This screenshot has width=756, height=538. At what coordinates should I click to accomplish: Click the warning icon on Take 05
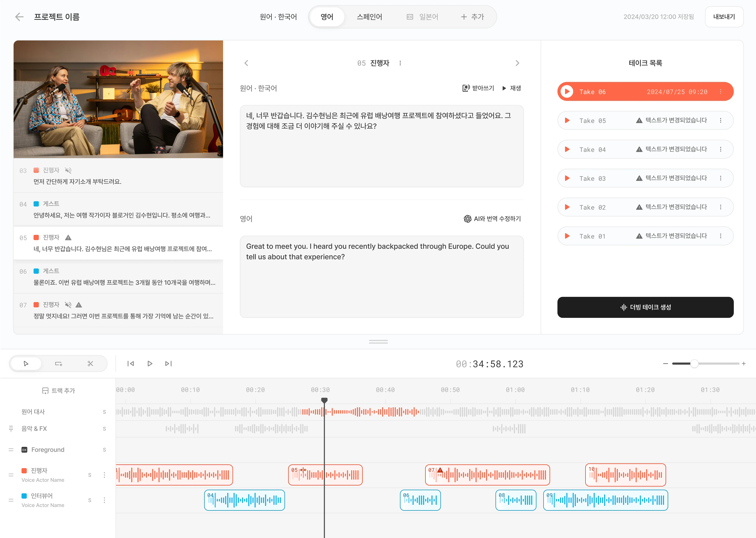639,120
